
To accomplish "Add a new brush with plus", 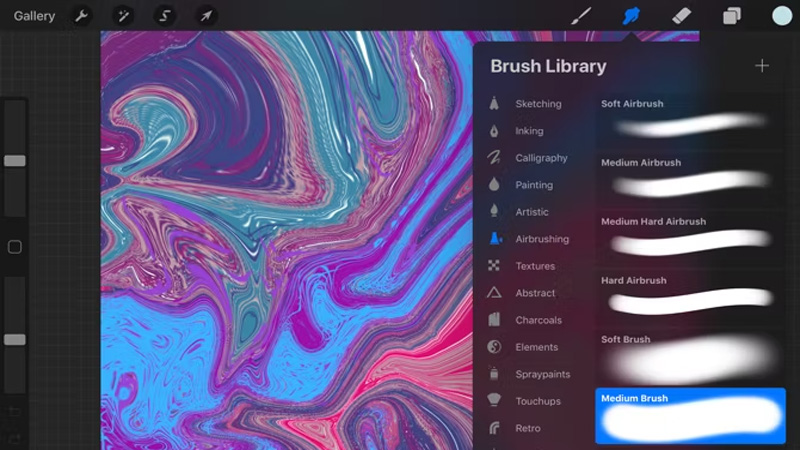I will 762,65.
